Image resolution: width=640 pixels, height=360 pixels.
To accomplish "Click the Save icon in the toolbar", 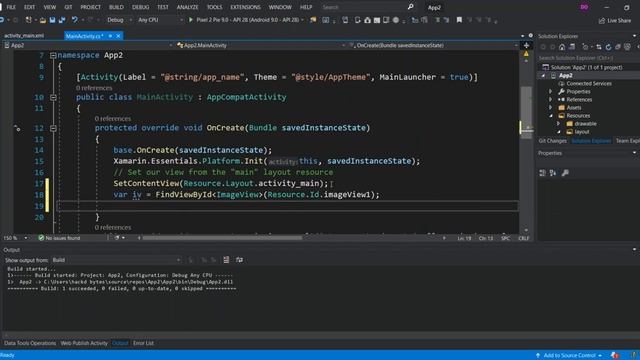I will tap(52, 20).
